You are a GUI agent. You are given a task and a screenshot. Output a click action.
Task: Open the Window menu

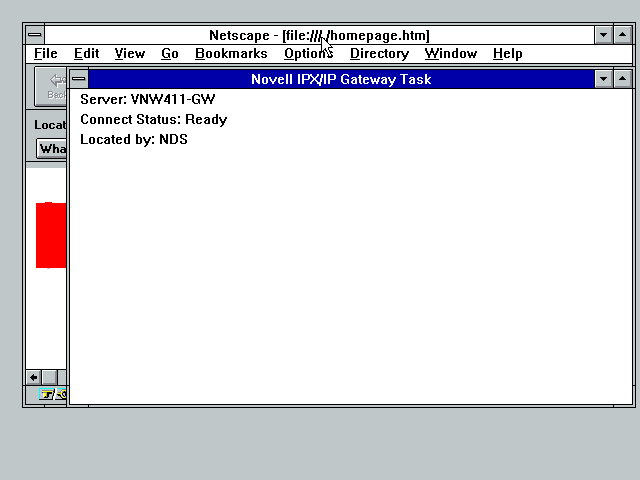[451, 53]
